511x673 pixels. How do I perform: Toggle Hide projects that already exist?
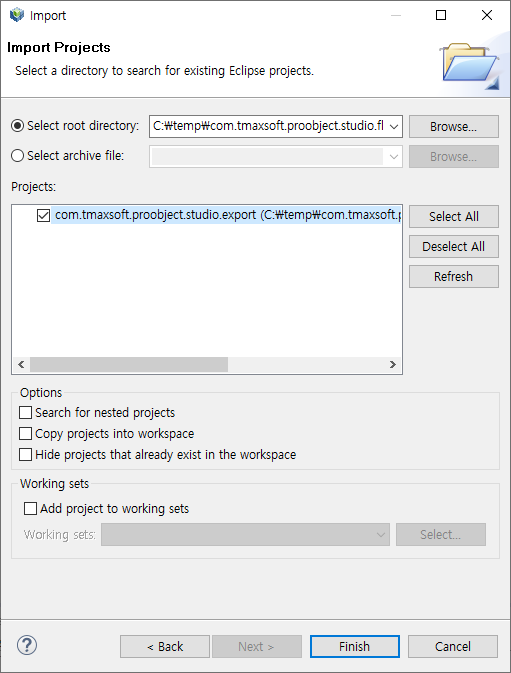[25, 455]
